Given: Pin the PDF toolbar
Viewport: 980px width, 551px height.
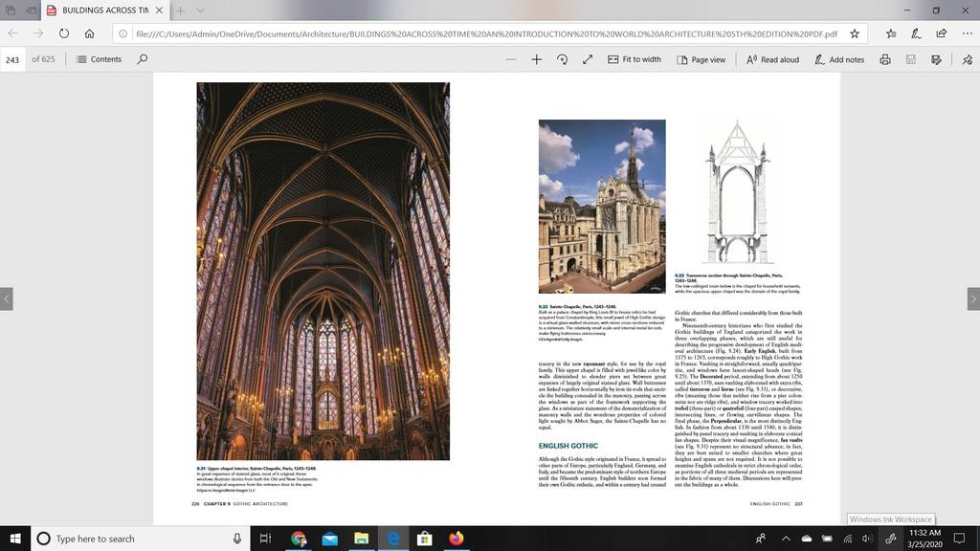Looking at the screenshot, I should pos(967,59).
